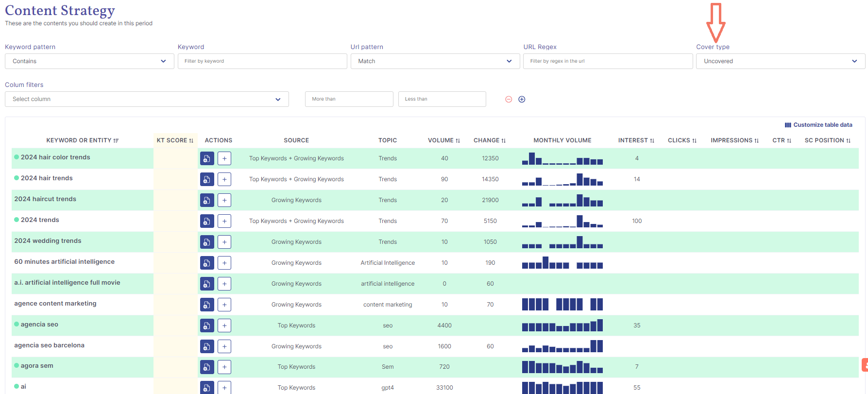The width and height of the screenshot is (868, 394).
Task: Click document icon for 2024 hair trends
Action: point(207,179)
